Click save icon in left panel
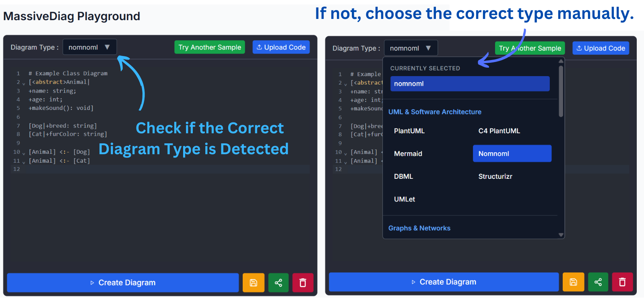The image size is (644, 302). click(x=253, y=283)
